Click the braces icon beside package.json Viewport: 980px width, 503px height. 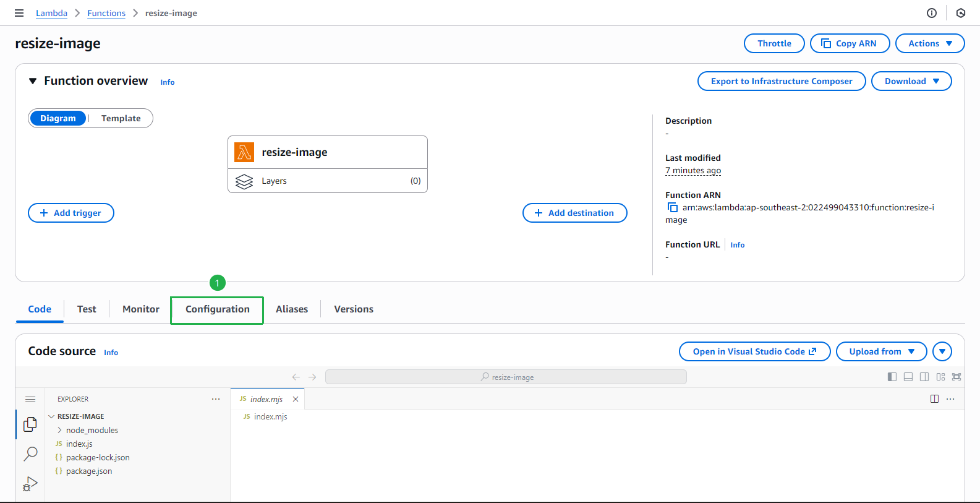[59, 471]
